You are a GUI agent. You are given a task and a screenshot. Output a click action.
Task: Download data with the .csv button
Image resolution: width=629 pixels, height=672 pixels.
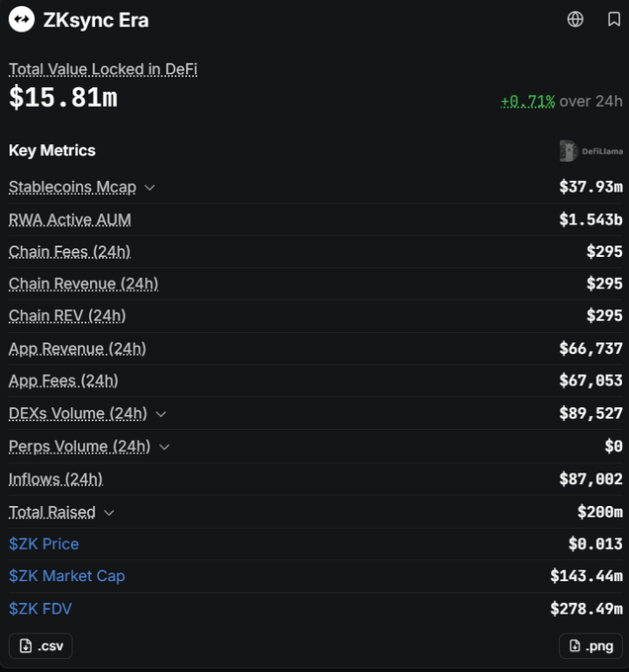click(41, 646)
